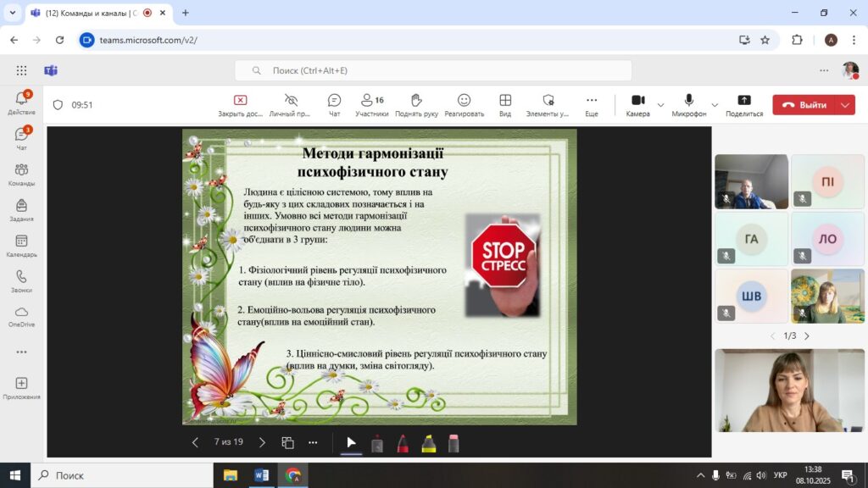Click the Teams search field
Viewport: 868px width, 488px height.
pos(441,70)
